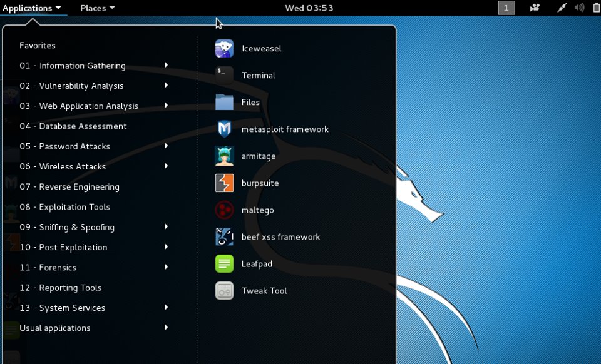Screen dimensions: 601x364
Task: Open the Tweak Tool icon
Action: [224, 291]
